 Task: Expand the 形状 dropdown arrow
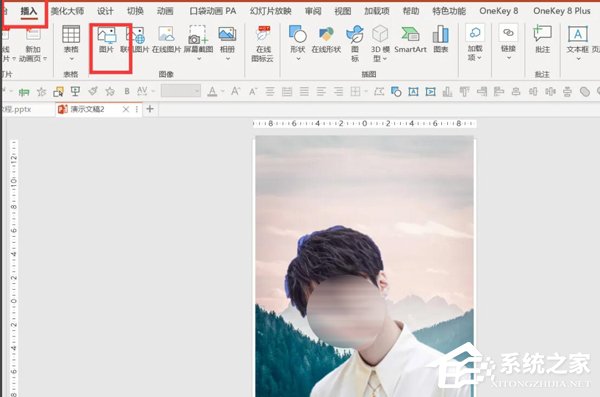[x=298, y=59]
